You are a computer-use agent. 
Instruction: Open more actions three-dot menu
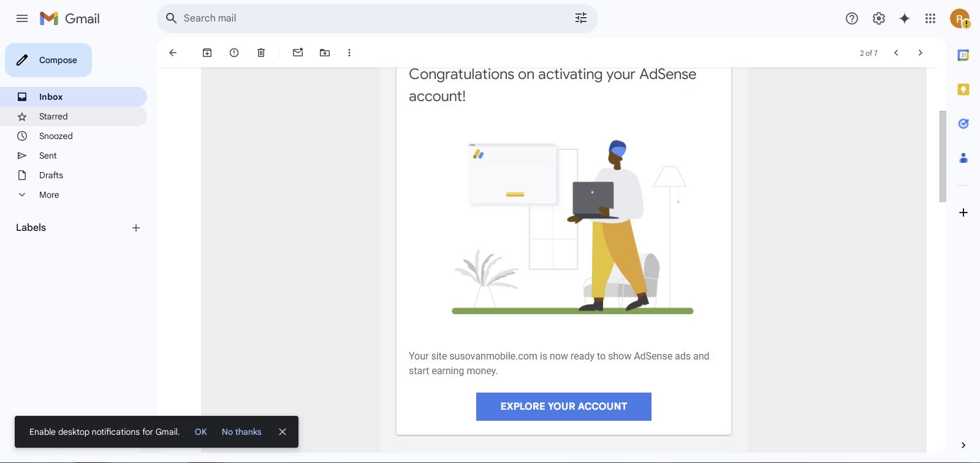pos(349,53)
